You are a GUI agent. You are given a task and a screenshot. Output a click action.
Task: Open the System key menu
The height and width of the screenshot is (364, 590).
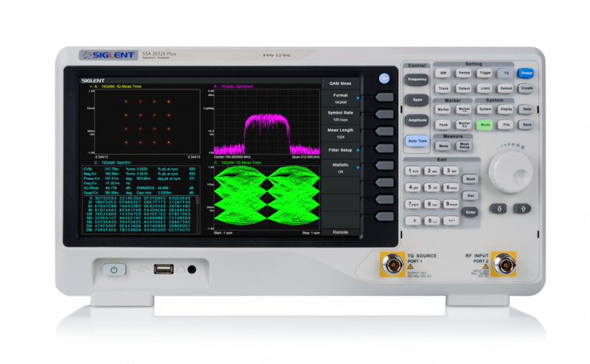(485, 110)
